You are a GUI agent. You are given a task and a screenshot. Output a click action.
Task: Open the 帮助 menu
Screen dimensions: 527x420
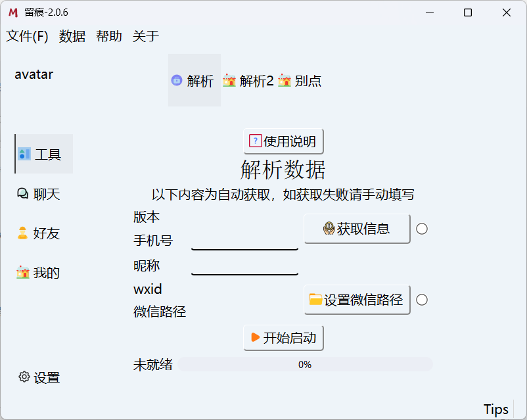point(108,37)
